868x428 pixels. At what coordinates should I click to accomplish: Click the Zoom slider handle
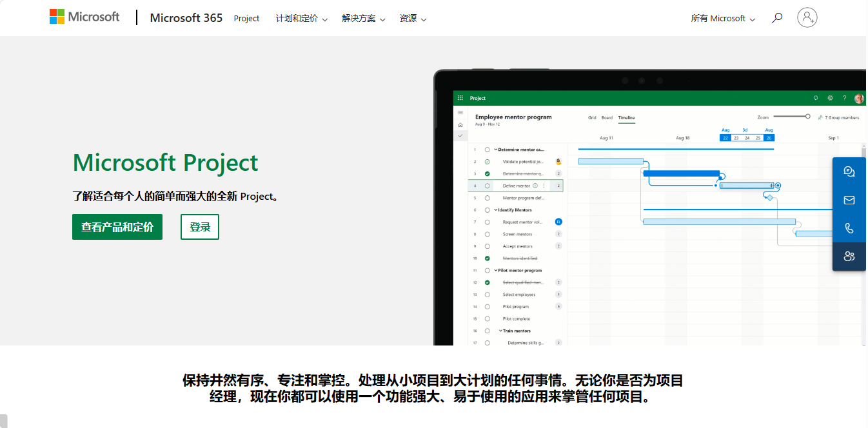808,117
